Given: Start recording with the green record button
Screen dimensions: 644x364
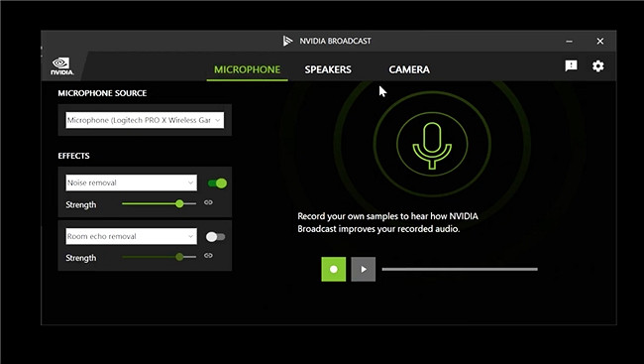Looking at the screenshot, I should [334, 269].
